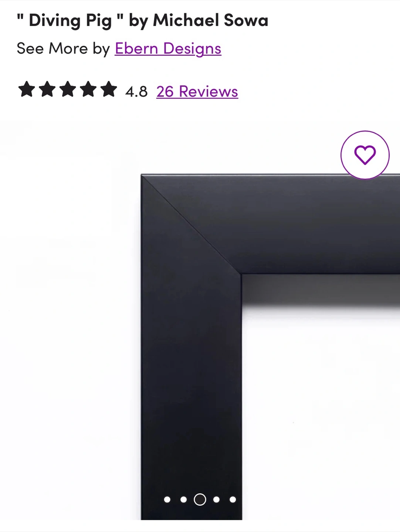
Task: Select the second carousel image dot
Action: click(183, 499)
